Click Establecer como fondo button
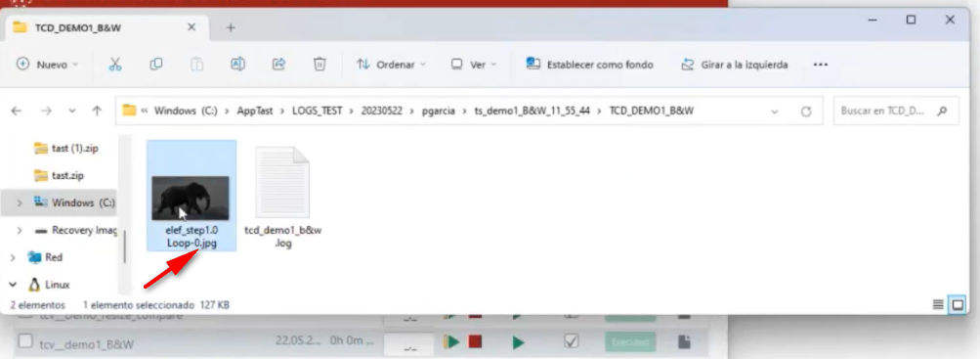 [x=590, y=65]
